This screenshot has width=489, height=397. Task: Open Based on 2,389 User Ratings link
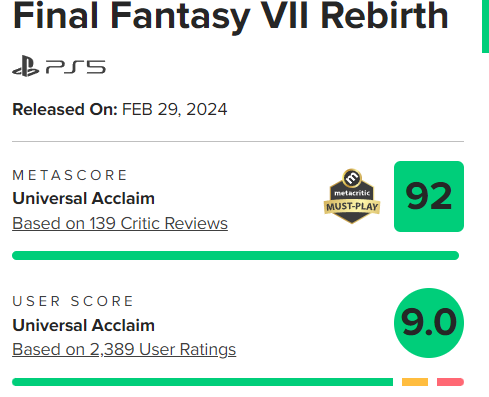tap(124, 350)
